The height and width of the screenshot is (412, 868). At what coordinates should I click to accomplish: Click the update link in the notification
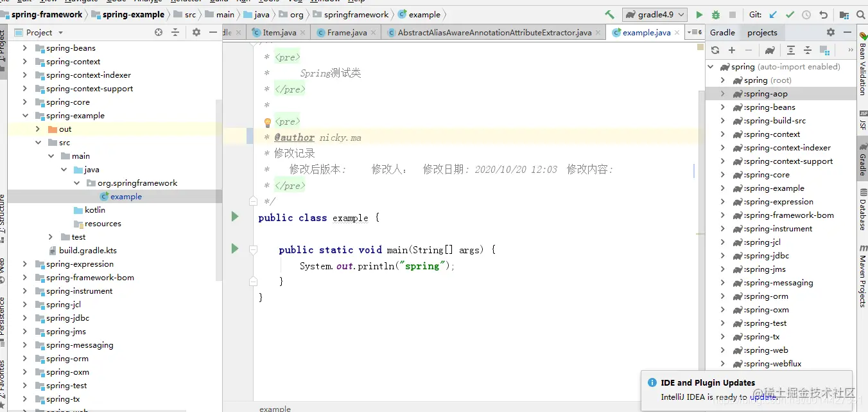pyautogui.click(x=763, y=397)
